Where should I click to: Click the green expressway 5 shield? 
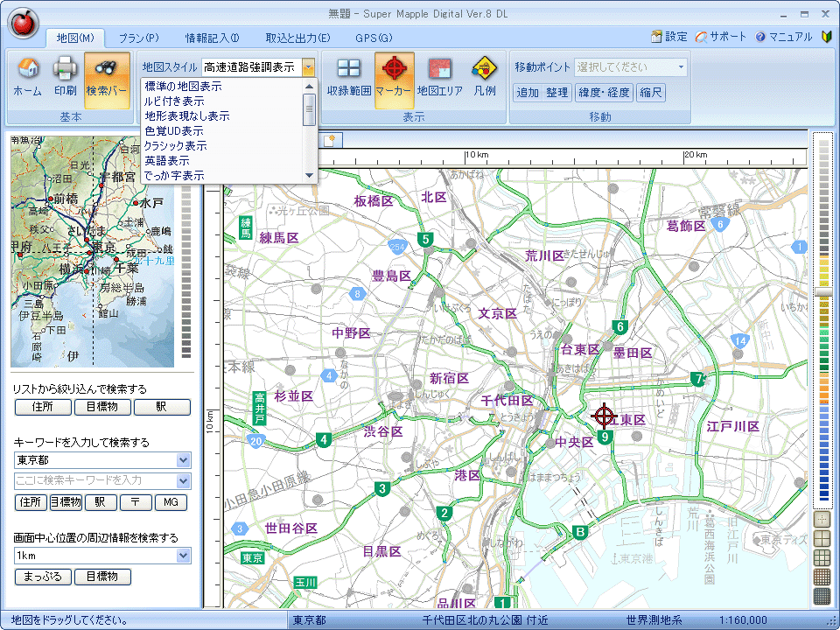[x=426, y=240]
